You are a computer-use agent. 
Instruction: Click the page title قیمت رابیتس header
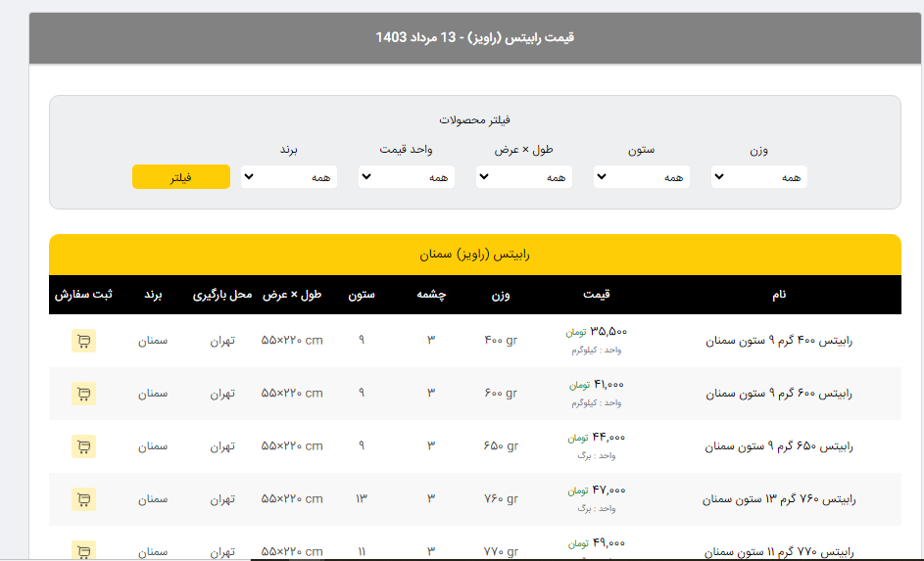click(474, 38)
